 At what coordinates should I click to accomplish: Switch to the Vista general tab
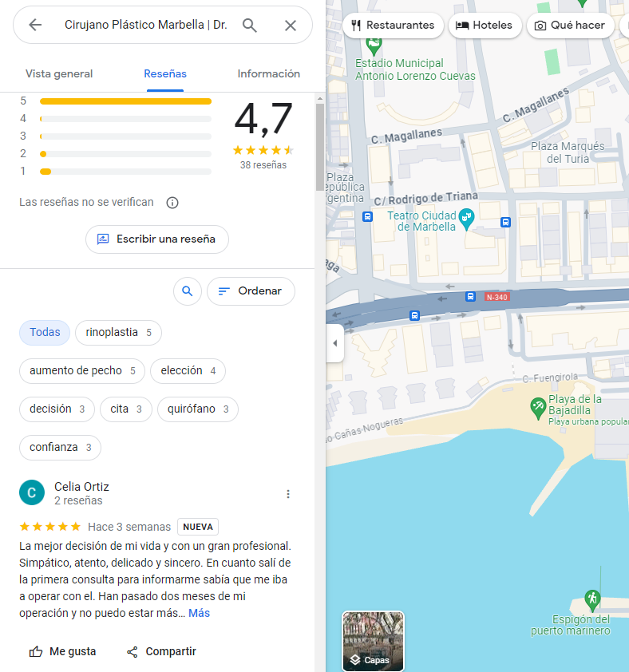coord(59,74)
